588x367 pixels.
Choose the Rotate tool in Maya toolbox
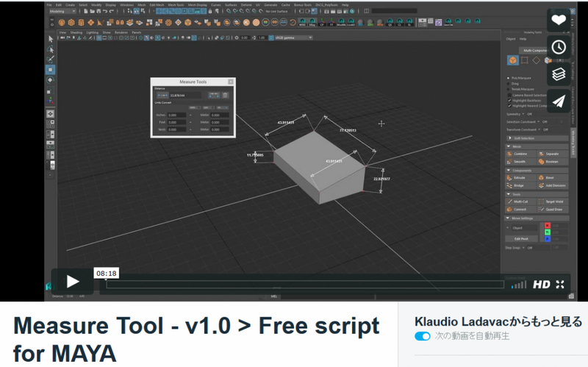51,80
